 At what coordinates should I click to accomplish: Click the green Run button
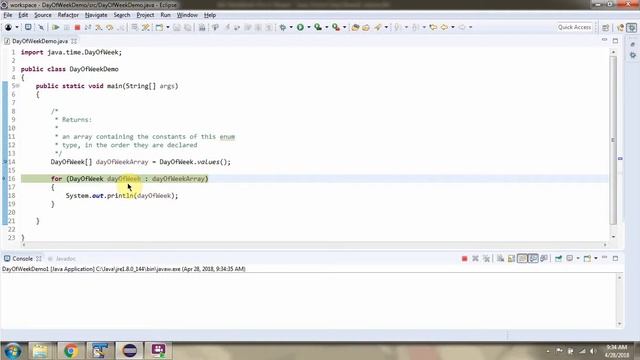[300, 27]
